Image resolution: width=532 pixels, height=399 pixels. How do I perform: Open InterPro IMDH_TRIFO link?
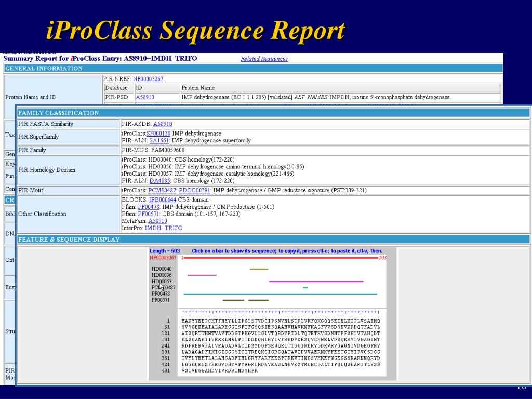coord(164,228)
